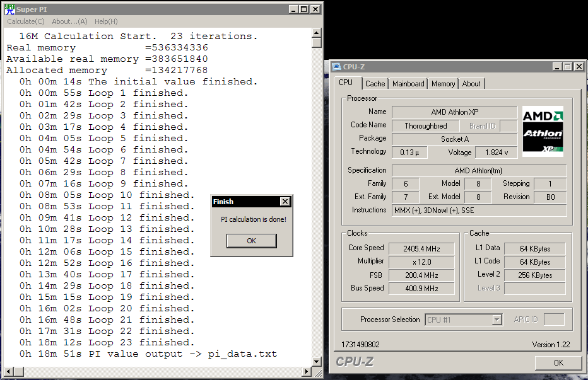Click the 'PI calculation is done!' message

254,219
